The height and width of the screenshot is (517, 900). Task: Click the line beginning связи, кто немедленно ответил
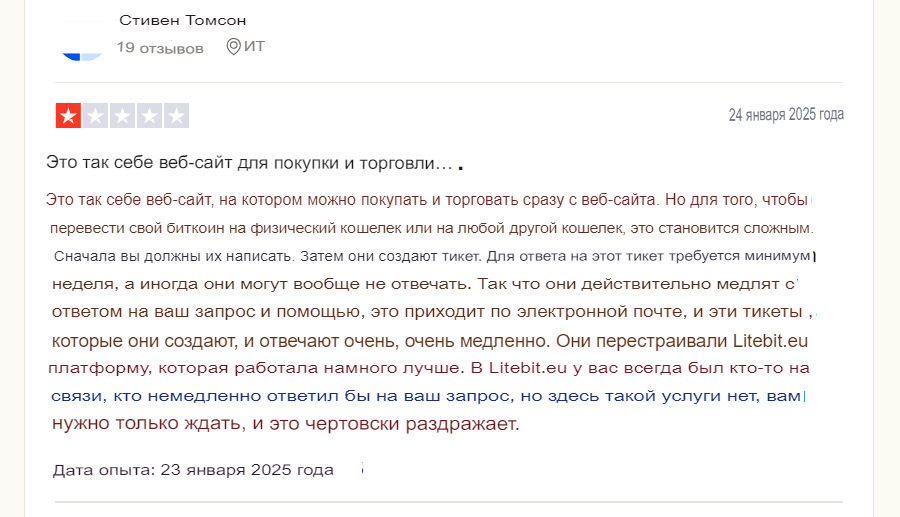pyautogui.click(x=425, y=396)
